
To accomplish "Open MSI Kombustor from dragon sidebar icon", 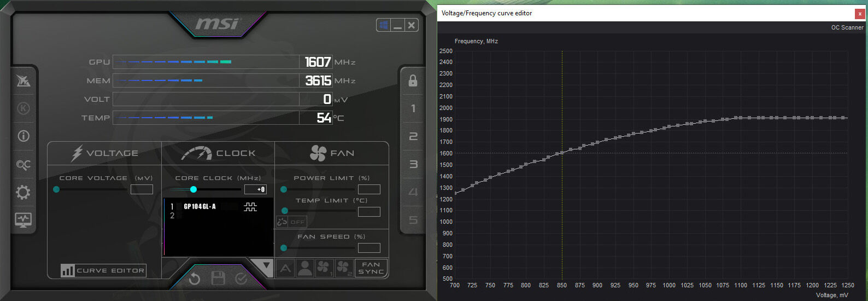I will point(24,81).
